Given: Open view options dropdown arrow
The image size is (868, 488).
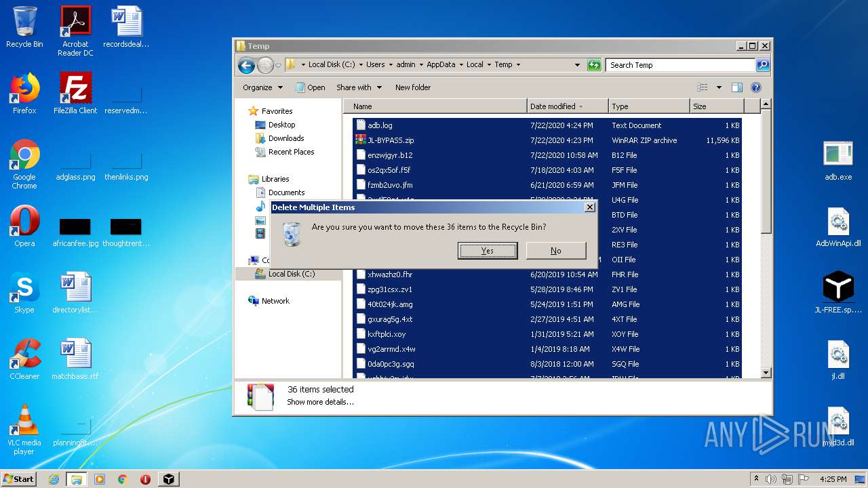Looking at the screenshot, I should pos(719,87).
